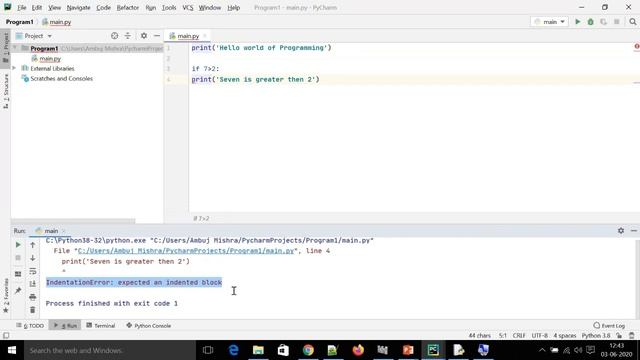Toggle soft-wrap in Run console
The width and height of the screenshot is (640, 360).
[33, 271]
